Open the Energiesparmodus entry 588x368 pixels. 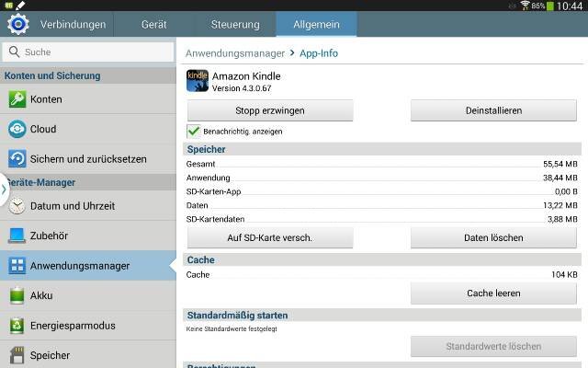click(x=88, y=326)
